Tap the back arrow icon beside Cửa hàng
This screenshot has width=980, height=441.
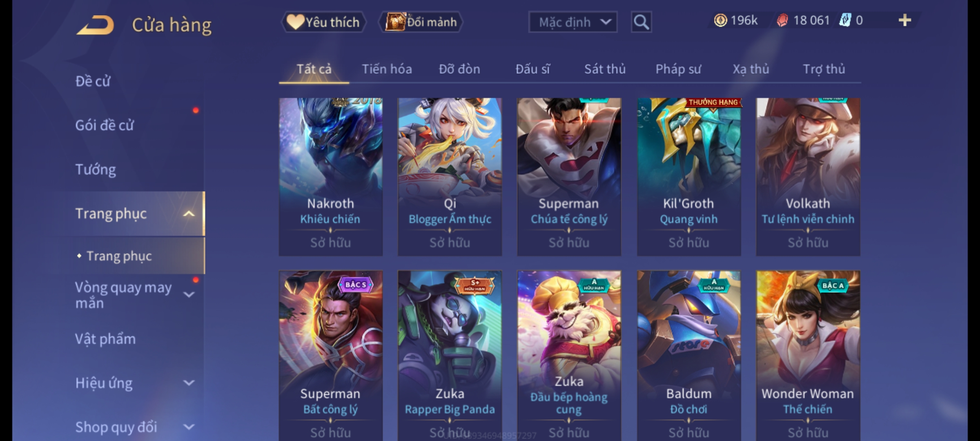click(95, 25)
